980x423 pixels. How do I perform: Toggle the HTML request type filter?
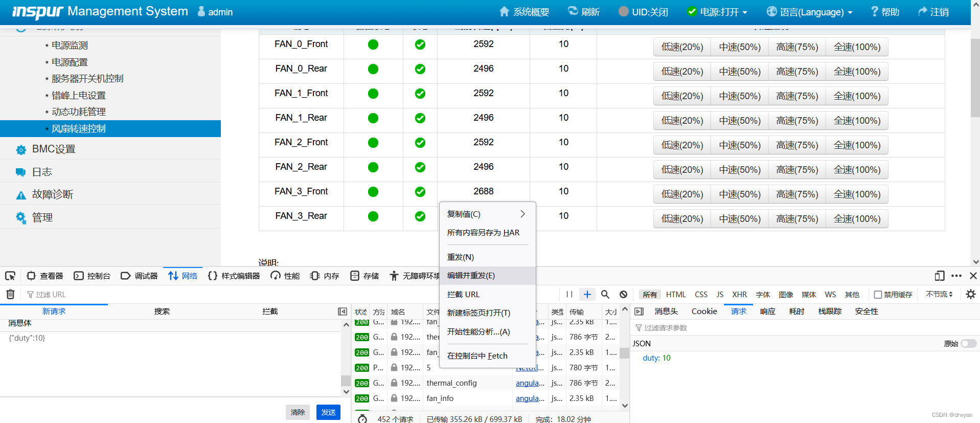(x=676, y=295)
